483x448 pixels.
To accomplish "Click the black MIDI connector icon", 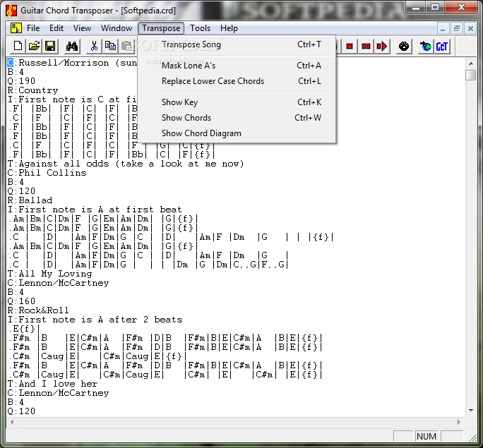I will coord(404,47).
